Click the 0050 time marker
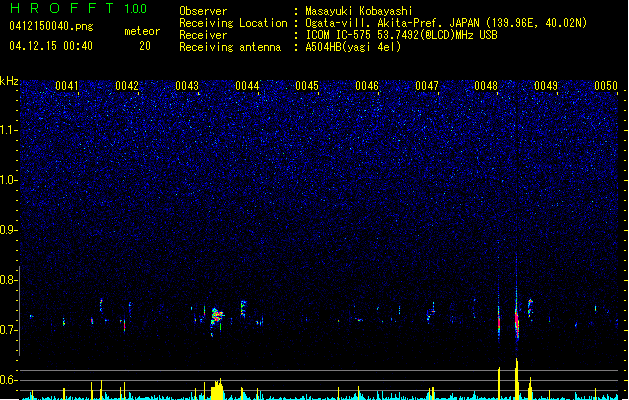Image resolution: width=629 pixels, height=400 pixels. [x=606, y=86]
